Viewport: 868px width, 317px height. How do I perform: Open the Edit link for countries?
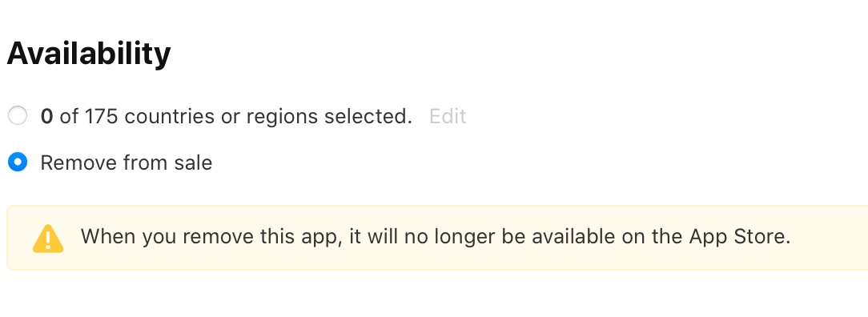(448, 116)
